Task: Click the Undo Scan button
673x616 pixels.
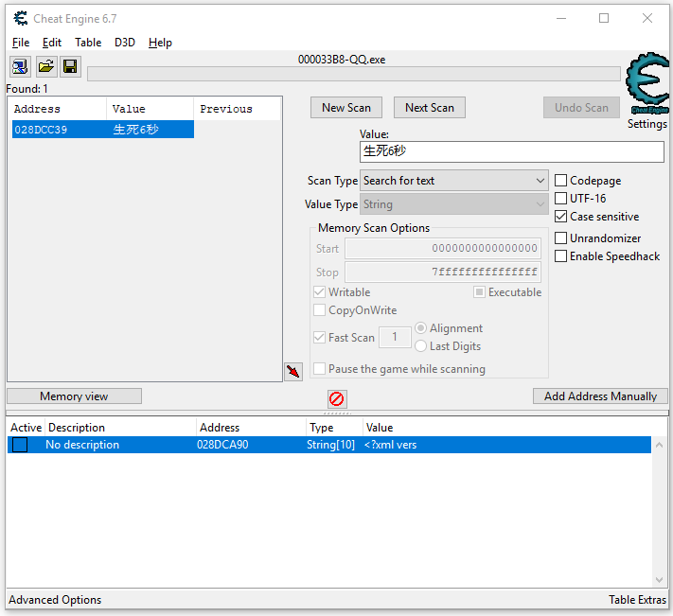Action: (581, 108)
